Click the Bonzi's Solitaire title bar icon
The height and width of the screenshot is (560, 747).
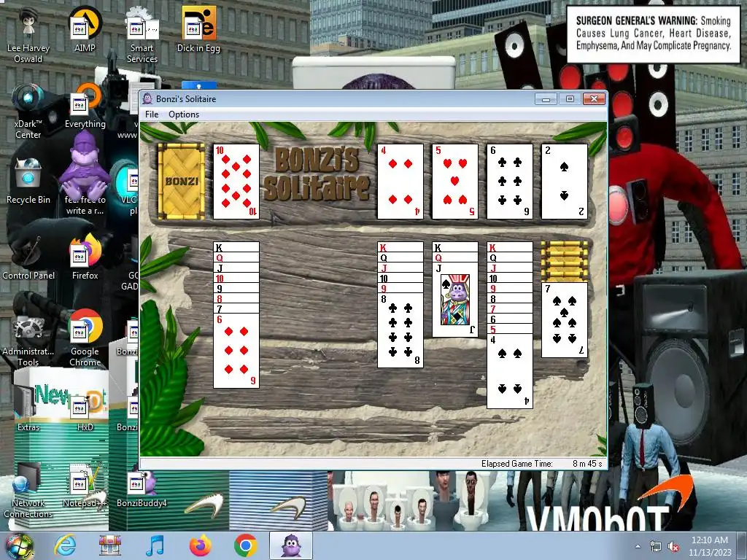point(147,98)
